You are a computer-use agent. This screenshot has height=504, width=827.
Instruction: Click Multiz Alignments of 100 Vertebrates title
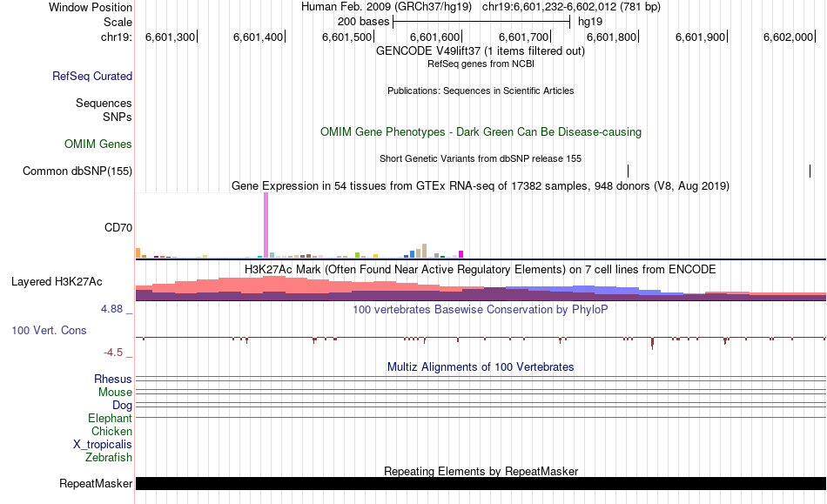tap(481, 367)
